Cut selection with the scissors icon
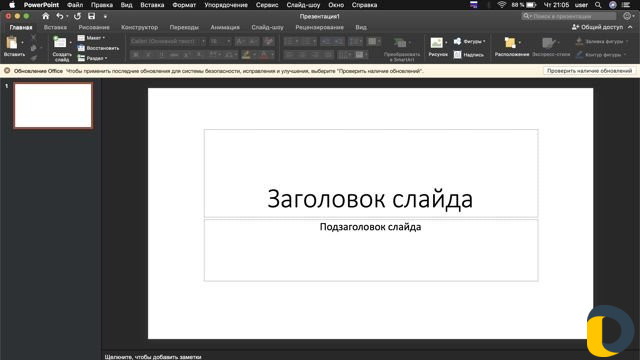Screen dimensions: 640x360 point(33,38)
